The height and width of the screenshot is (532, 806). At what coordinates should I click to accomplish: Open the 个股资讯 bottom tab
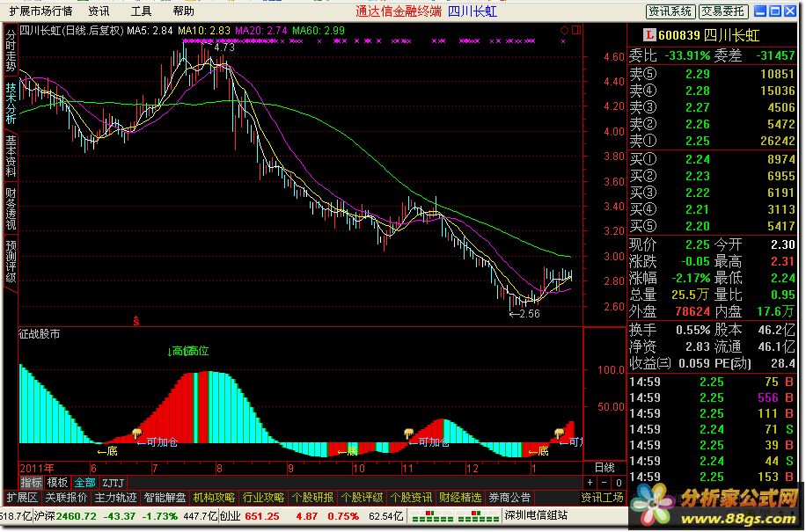pos(411,498)
